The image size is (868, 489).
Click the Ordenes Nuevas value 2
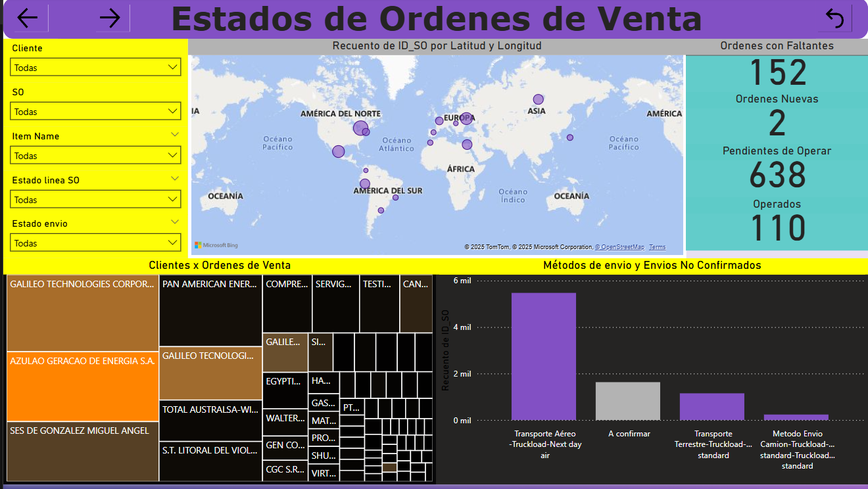(777, 124)
